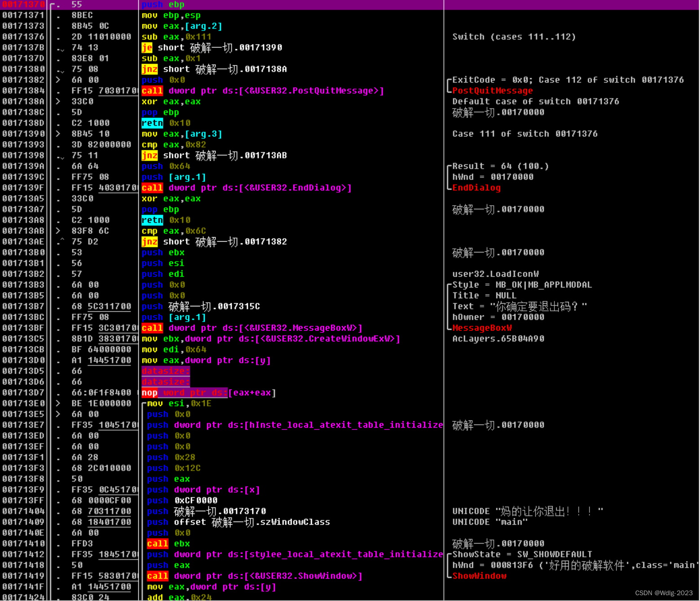This screenshot has width=700, height=601.
Task: Click 'jnz short 破解一切.0017138A' instruction
Action: (x=214, y=69)
